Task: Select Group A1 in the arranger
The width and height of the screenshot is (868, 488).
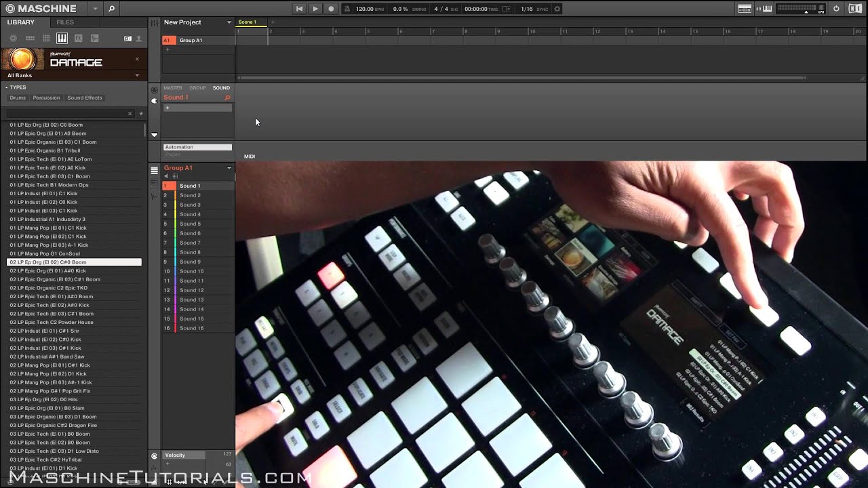Action: (198, 41)
